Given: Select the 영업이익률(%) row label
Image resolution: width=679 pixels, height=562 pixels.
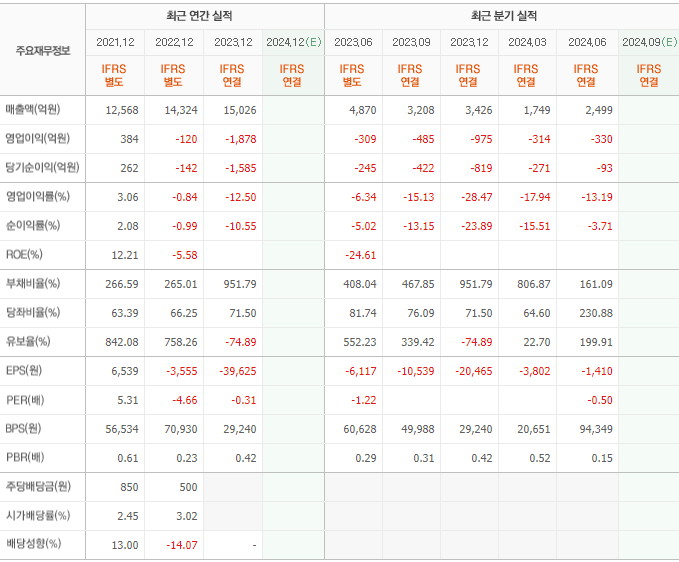Looking at the screenshot, I should point(38,197).
